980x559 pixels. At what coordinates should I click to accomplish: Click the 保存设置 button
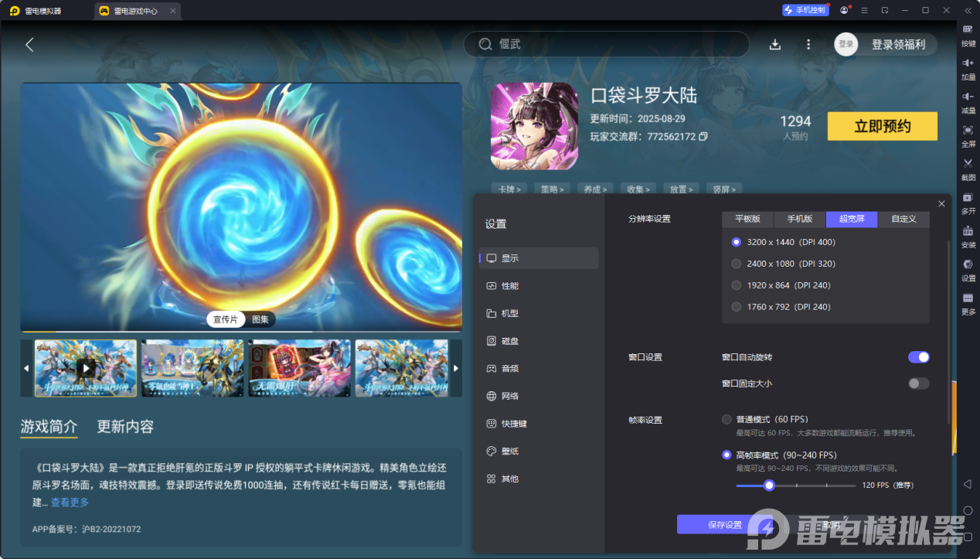(x=725, y=525)
